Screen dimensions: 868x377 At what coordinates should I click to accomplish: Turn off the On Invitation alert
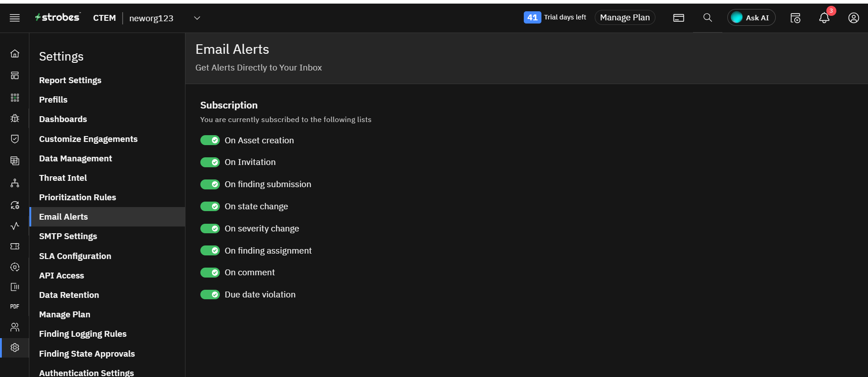point(210,162)
